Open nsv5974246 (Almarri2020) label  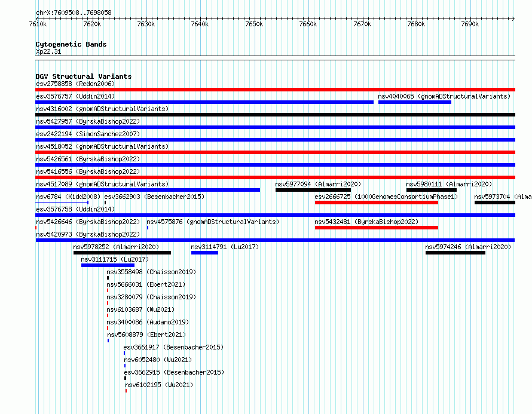point(468,247)
